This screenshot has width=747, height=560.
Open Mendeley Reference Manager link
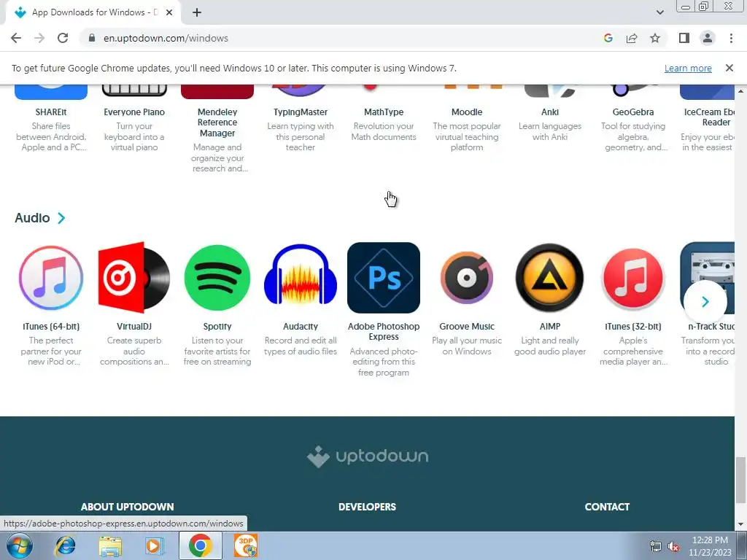click(x=217, y=122)
